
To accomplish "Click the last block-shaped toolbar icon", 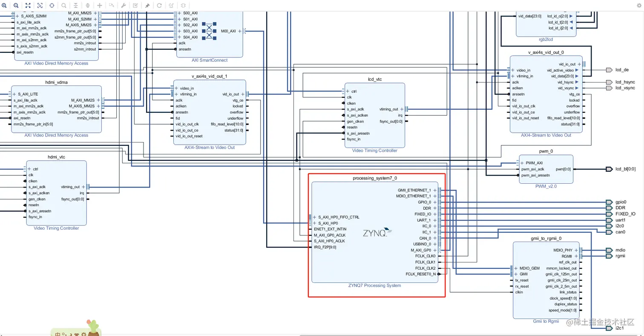I will (x=183, y=6).
